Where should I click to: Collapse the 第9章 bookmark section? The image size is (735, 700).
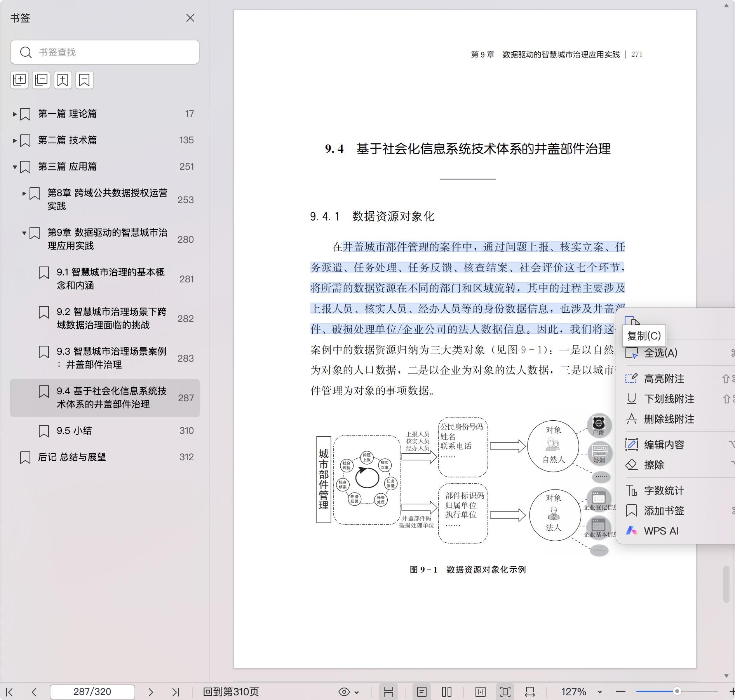tap(24, 233)
